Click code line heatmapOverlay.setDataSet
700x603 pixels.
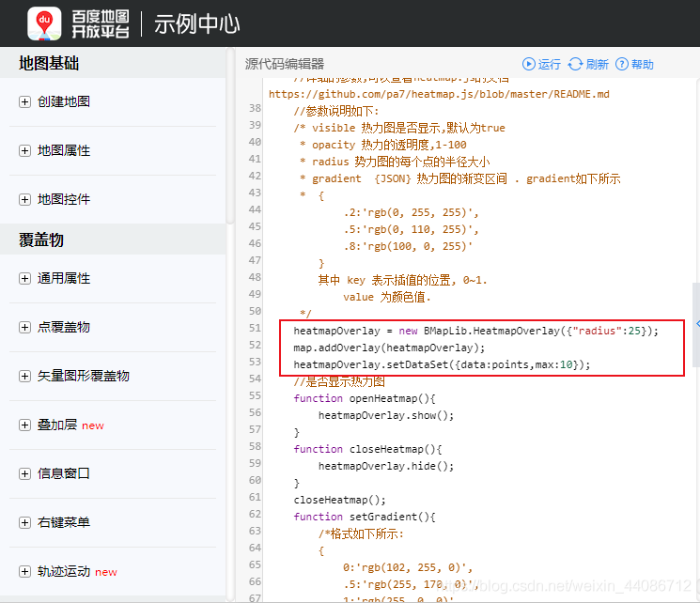tap(442, 364)
